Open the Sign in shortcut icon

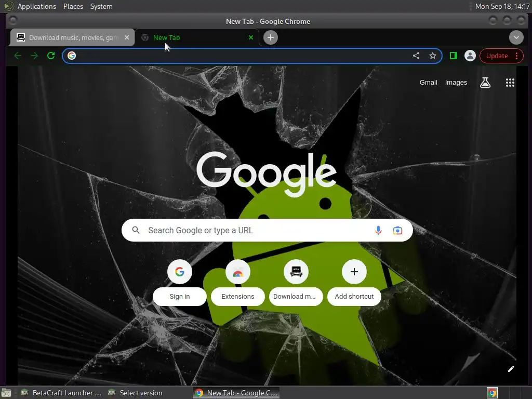[x=179, y=271]
